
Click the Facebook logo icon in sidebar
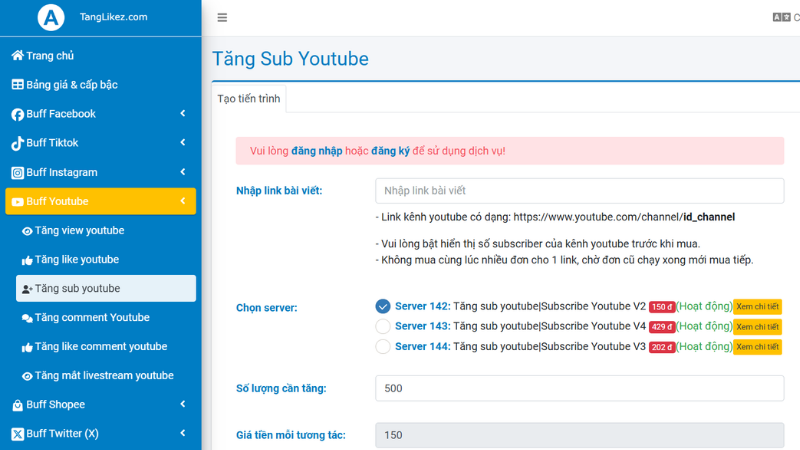pyautogui.click(x=17, y=114)
